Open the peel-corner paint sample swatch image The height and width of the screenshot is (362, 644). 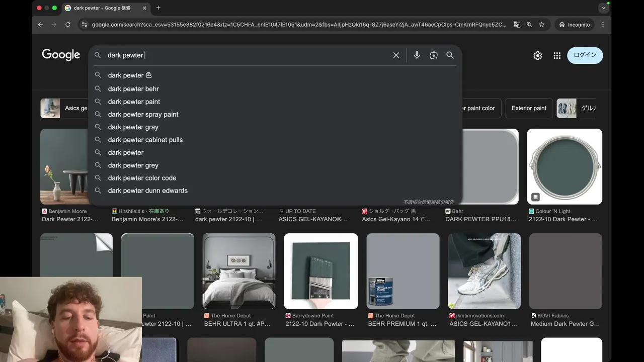(76, 255)
